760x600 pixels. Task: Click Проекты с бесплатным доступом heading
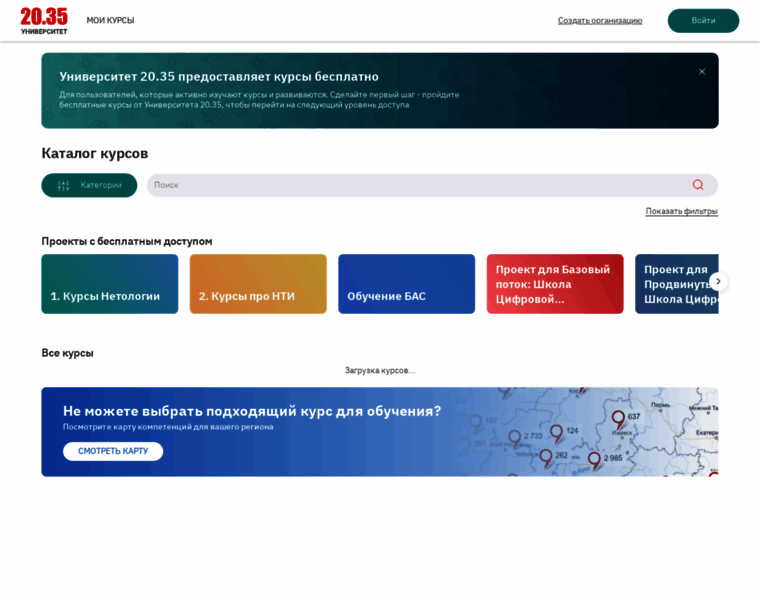[x=127, y=241]
